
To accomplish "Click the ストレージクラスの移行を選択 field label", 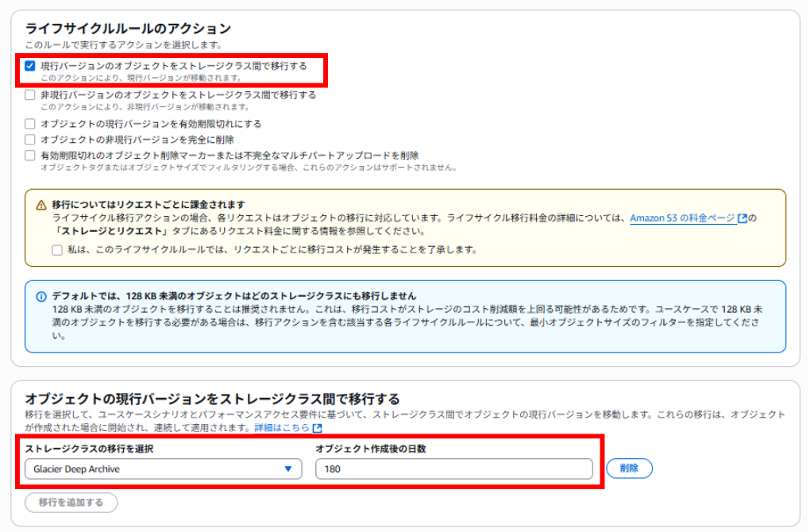I will (x=89, y=449).
